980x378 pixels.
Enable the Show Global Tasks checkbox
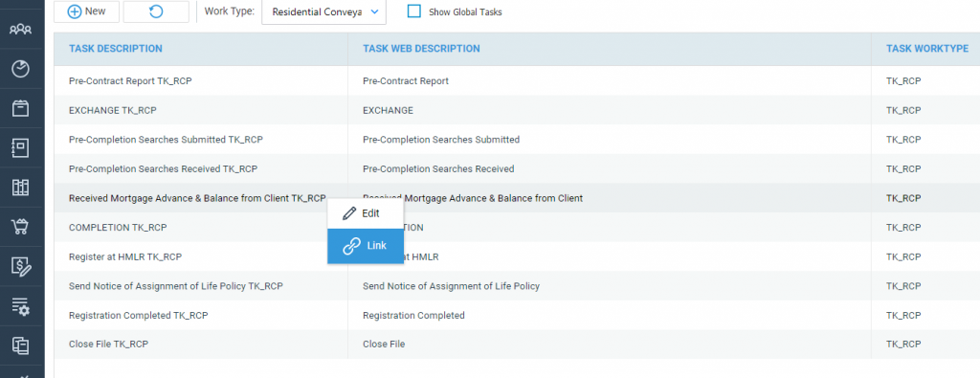pos(413,11)
